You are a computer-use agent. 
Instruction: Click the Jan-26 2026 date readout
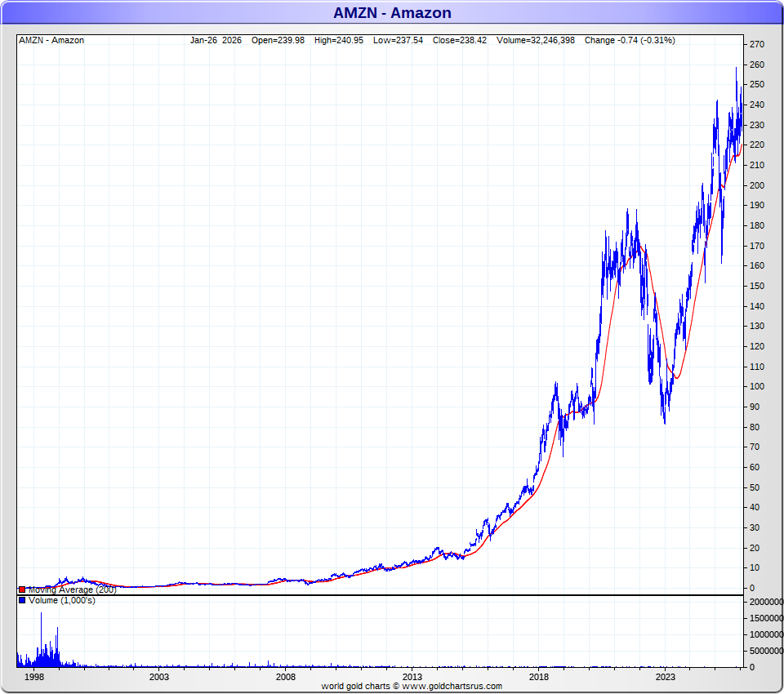coord(216,40)
